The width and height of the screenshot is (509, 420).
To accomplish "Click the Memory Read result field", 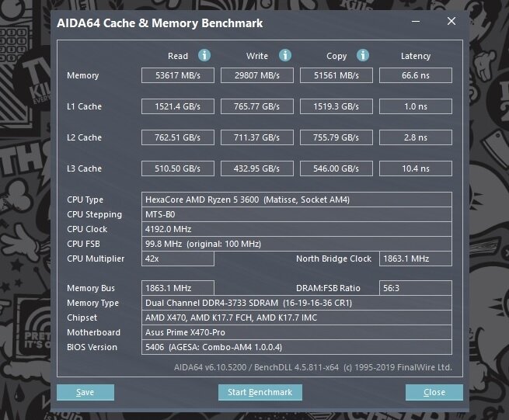I will click(x=177, y=75).
